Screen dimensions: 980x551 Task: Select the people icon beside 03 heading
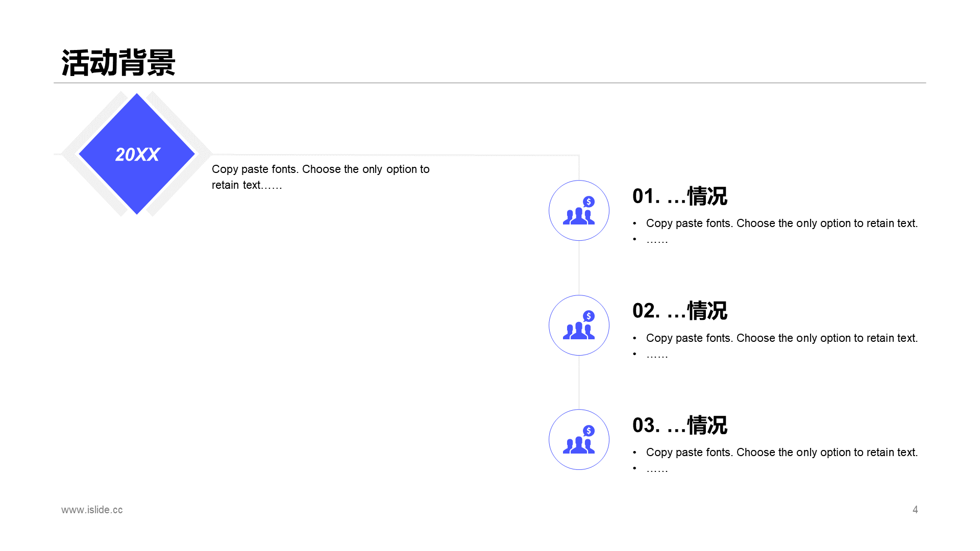click(578, 445)
